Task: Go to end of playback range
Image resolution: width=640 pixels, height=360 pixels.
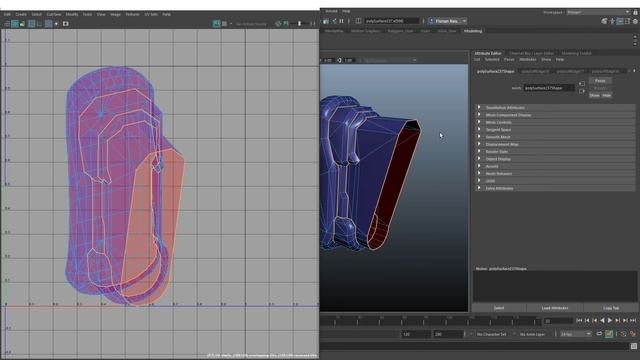Action: point(633,321)
